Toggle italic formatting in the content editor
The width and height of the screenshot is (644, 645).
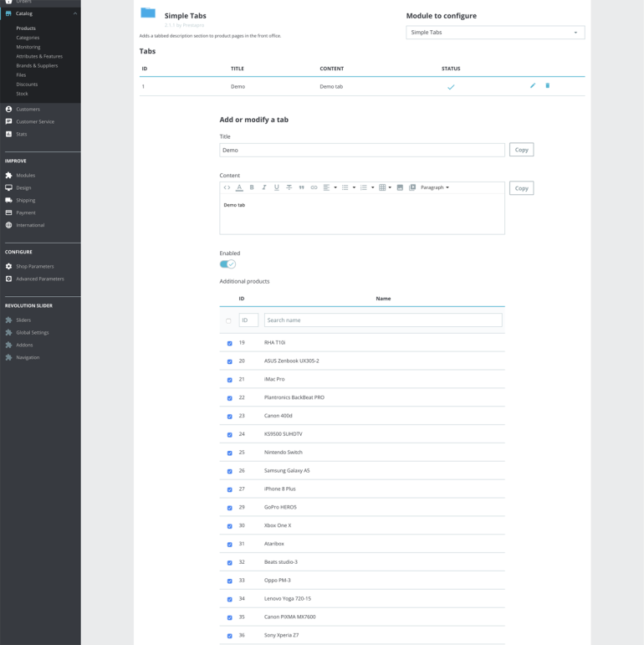264,187
